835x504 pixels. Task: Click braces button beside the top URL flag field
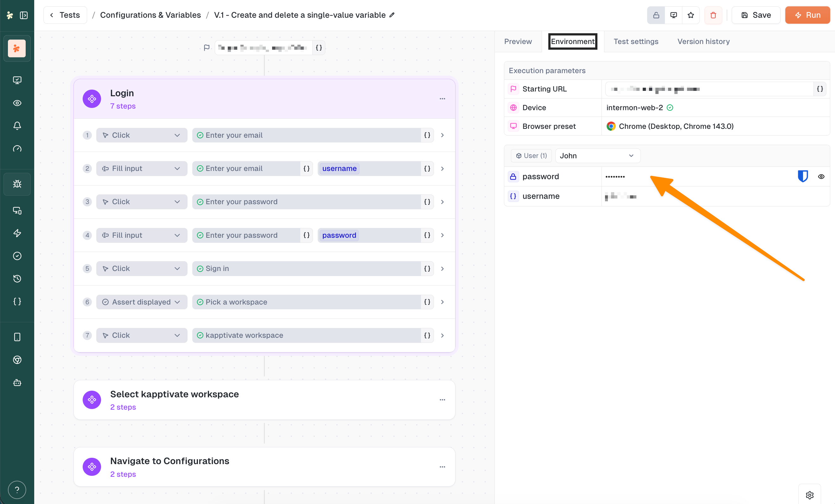click(x=319, y=48)
